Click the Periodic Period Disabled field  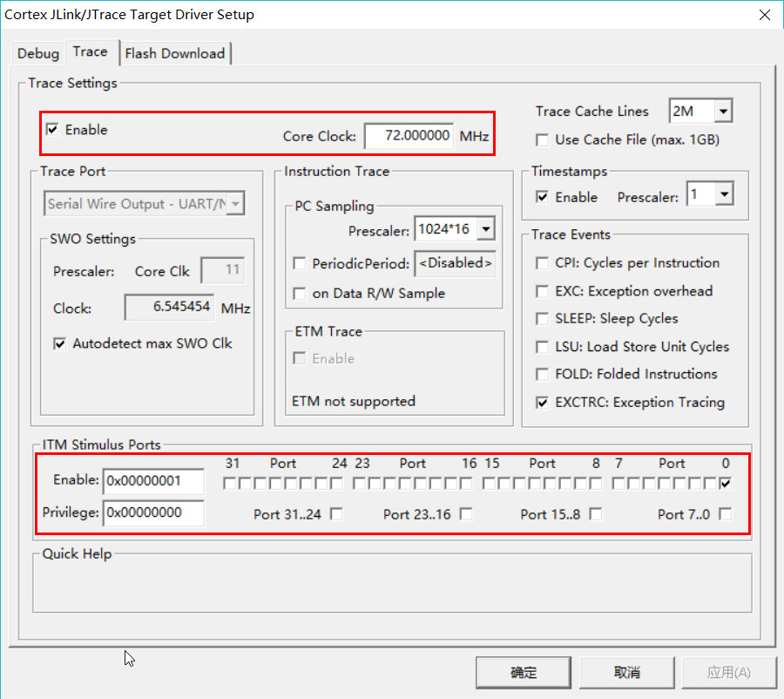[x=455, y=263]
